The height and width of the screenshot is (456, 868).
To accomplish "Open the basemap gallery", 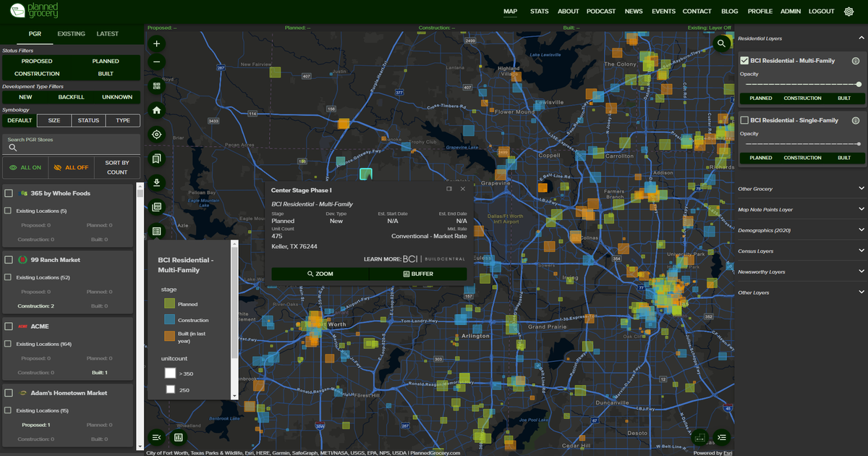I will (156, 85).
